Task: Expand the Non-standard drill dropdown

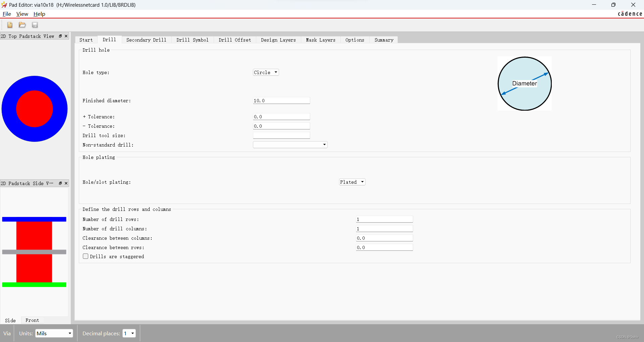Action: [290, 145]
